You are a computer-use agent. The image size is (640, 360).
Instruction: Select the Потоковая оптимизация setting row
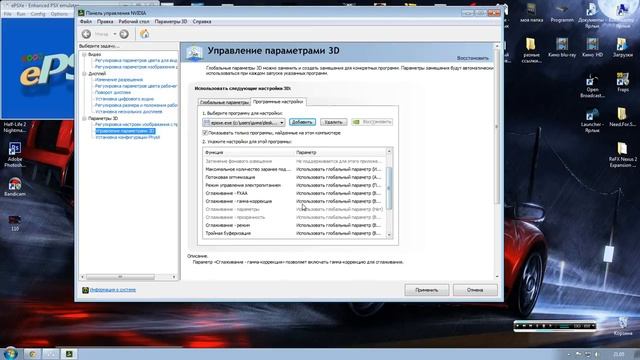(x=294, y=177)
